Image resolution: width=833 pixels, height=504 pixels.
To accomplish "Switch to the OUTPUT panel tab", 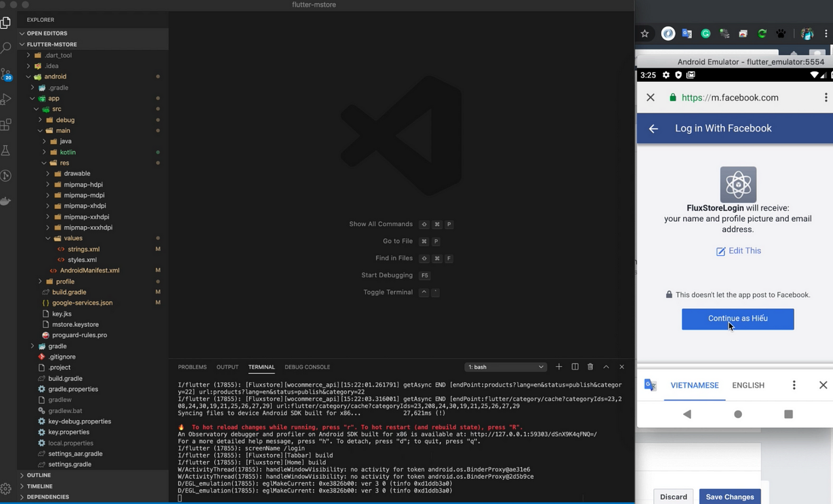I will pyautogui.click(x=227, y=367).
